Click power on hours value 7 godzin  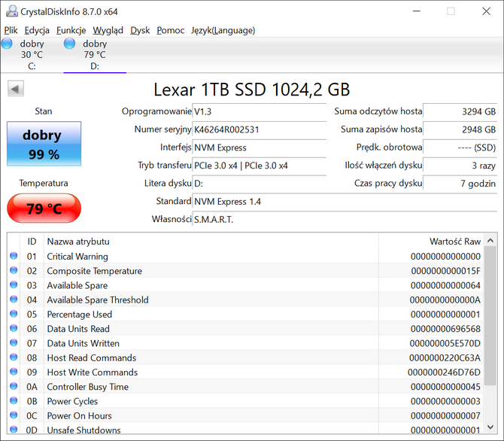coord(460,184)
